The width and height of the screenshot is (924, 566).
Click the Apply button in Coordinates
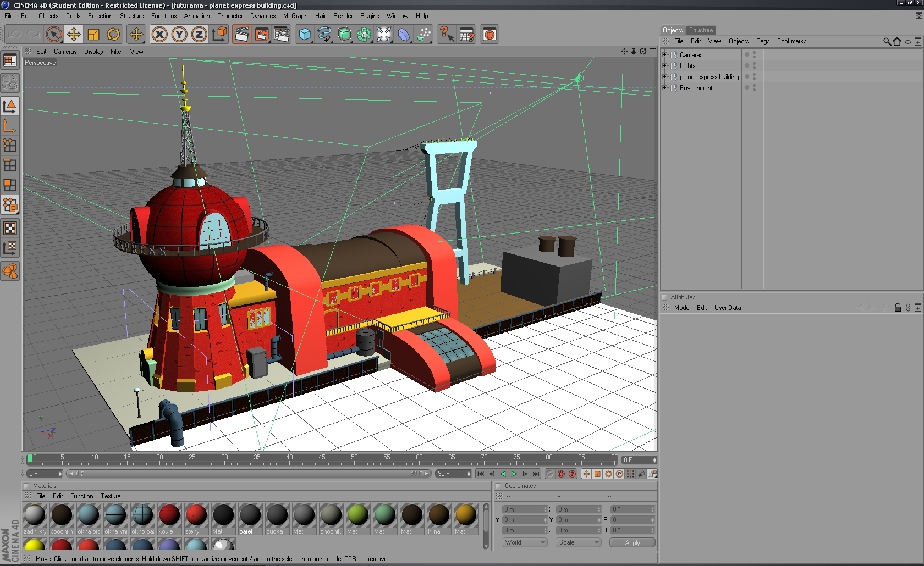tap(632, 542)
